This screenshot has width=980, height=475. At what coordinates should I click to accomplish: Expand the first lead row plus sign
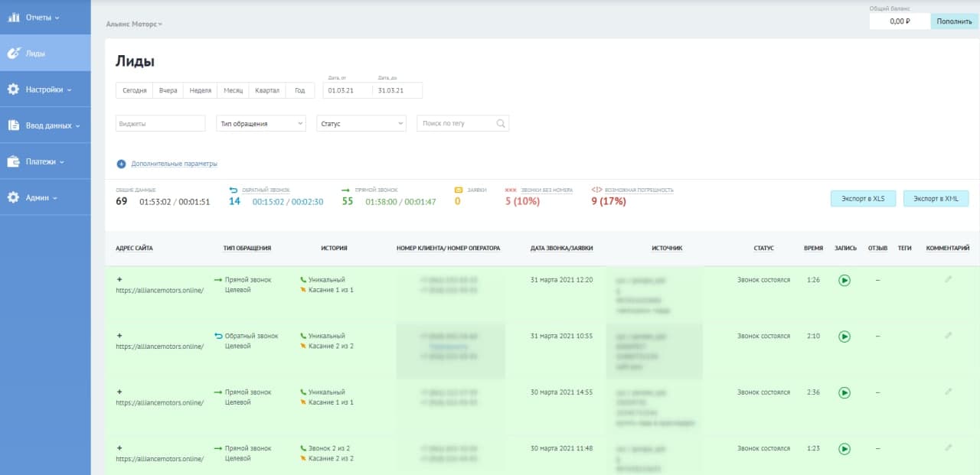(119, 280)
